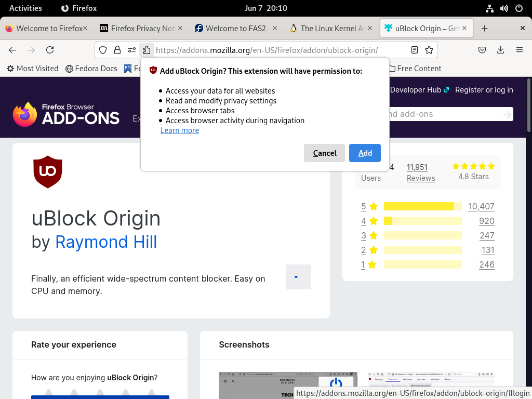Screen dimensions: 532x399
Task: Close the Firefox Privacy Notice tab
Action: point(180,28)
